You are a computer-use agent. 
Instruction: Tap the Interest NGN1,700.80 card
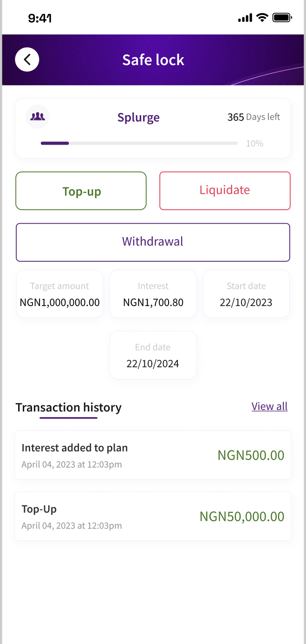pos(153,294)
